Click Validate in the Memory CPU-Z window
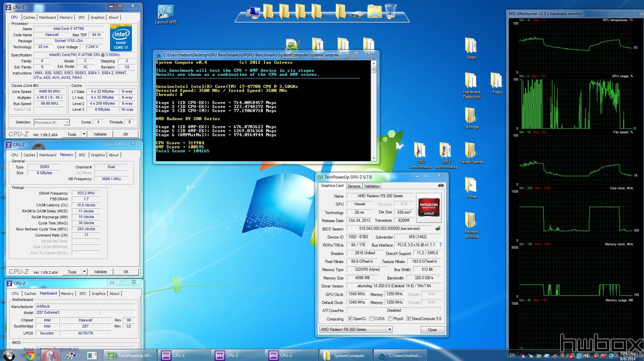Screen dimensions: 644x361 100,272
